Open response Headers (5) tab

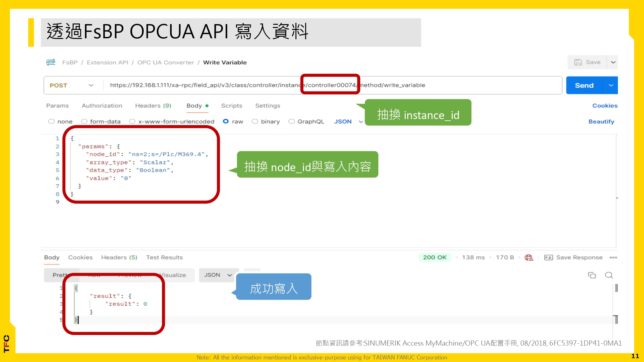click(119, 257)
